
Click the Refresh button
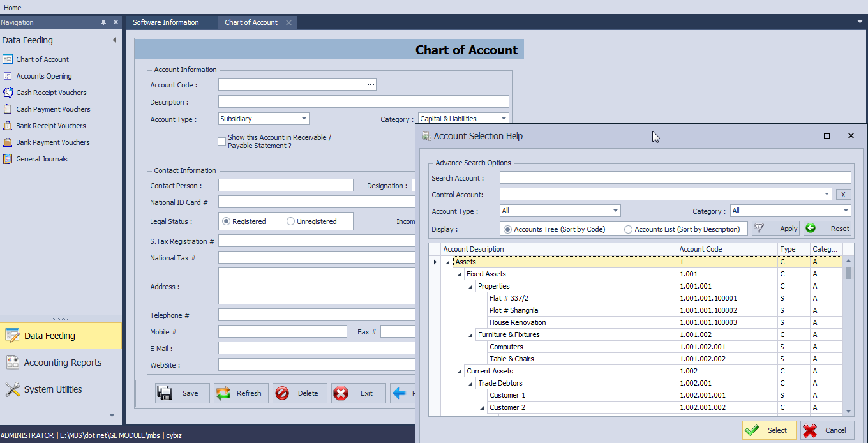241,393
